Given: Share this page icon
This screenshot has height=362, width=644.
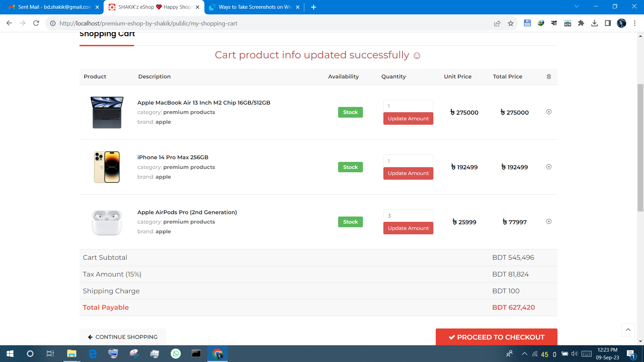Looking at the screenshot, I should [497, 23].
